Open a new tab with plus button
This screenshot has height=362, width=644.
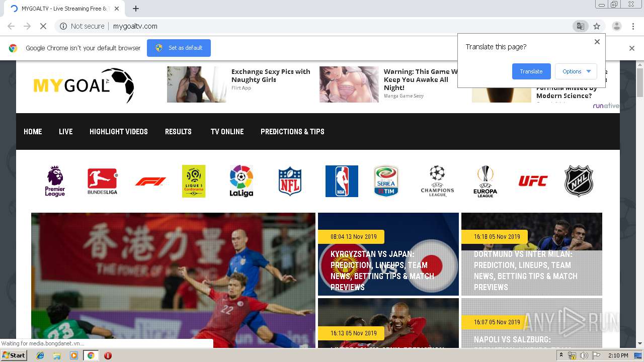pos(136,9)
